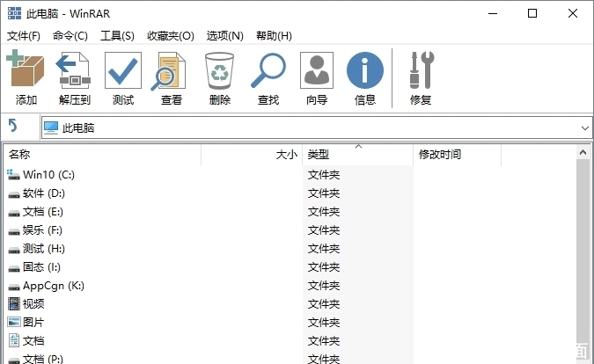Select the 文档 (E:) drive icon

pos(14,213)
